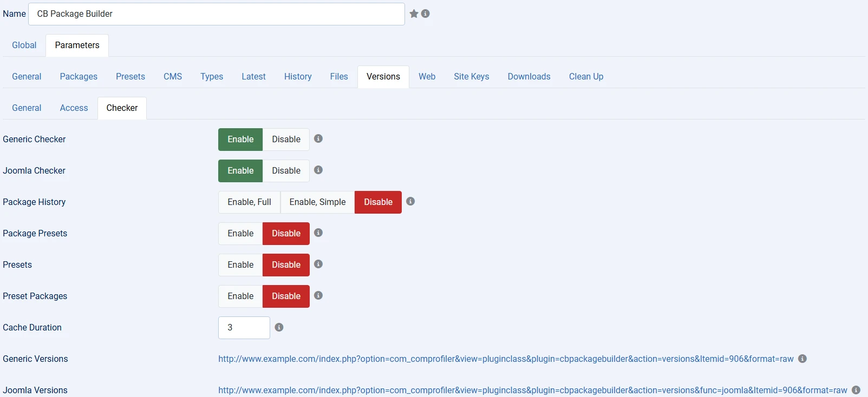
Task: Click the Package Presets label
Action: [35, 234]
